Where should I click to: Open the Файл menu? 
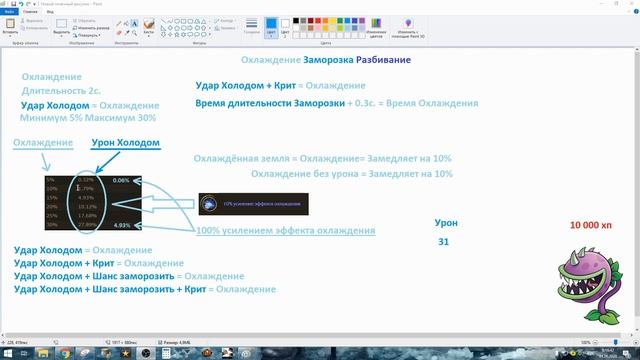(9, 12)
